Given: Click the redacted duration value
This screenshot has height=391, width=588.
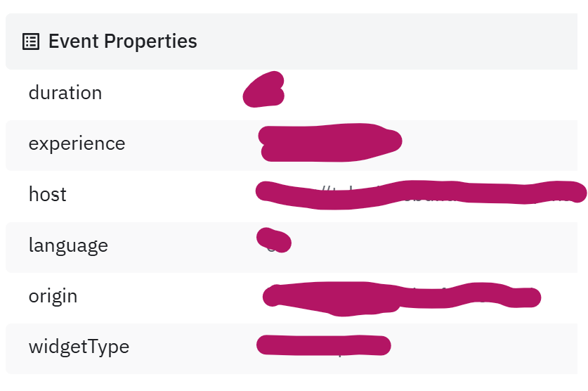Looking at the screenshot, I should pos(263,89).
